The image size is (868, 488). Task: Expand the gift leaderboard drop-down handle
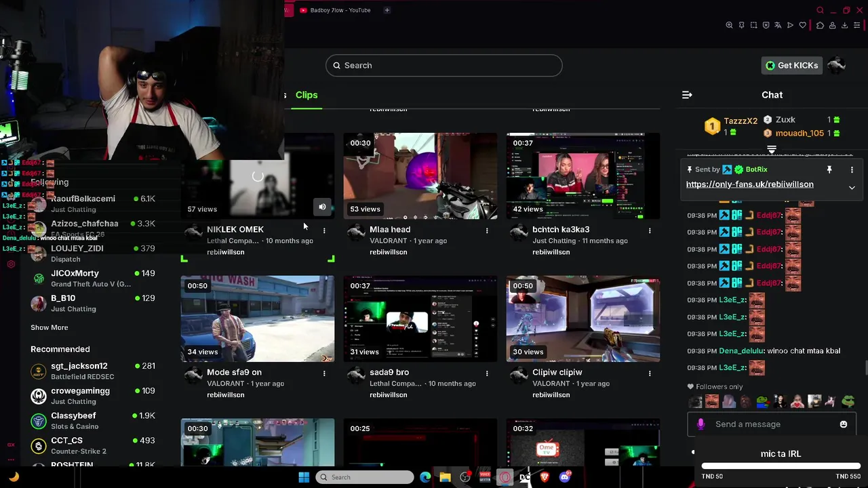pyautogui.click(x=772, y=149)
